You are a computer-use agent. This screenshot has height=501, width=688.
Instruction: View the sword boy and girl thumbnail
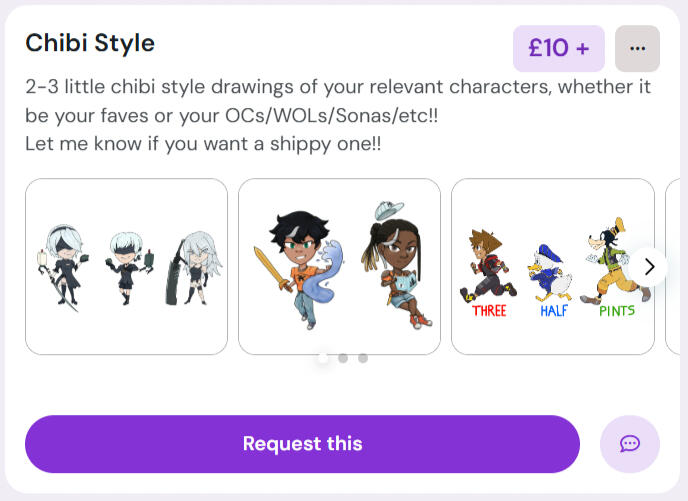pos(339,266)
